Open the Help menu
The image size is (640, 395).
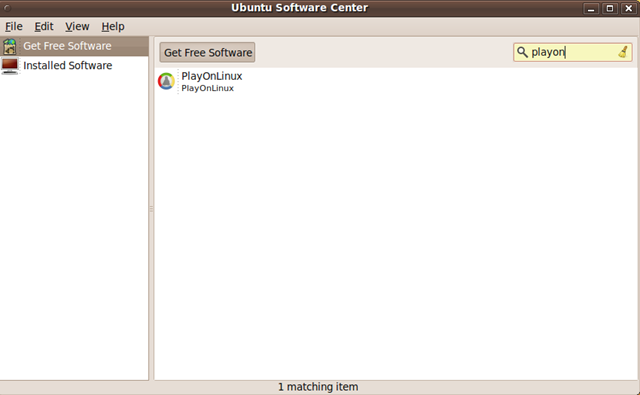point(113,27)
